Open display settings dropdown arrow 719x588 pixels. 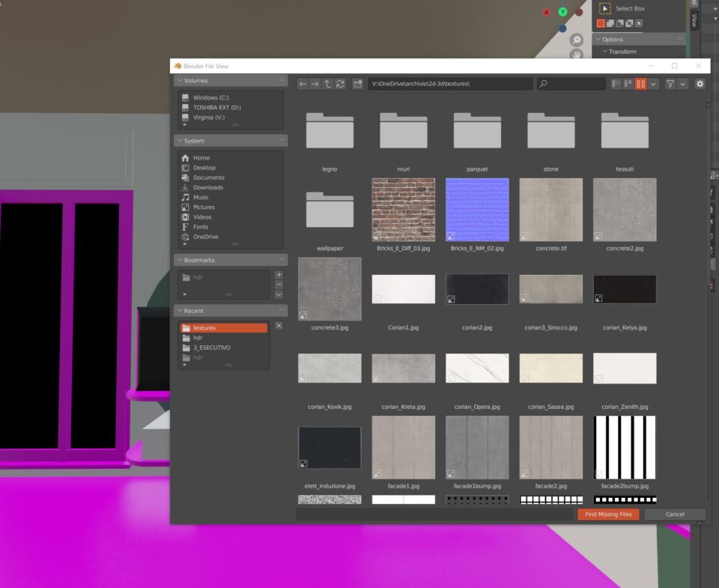[x=654, y=84]
